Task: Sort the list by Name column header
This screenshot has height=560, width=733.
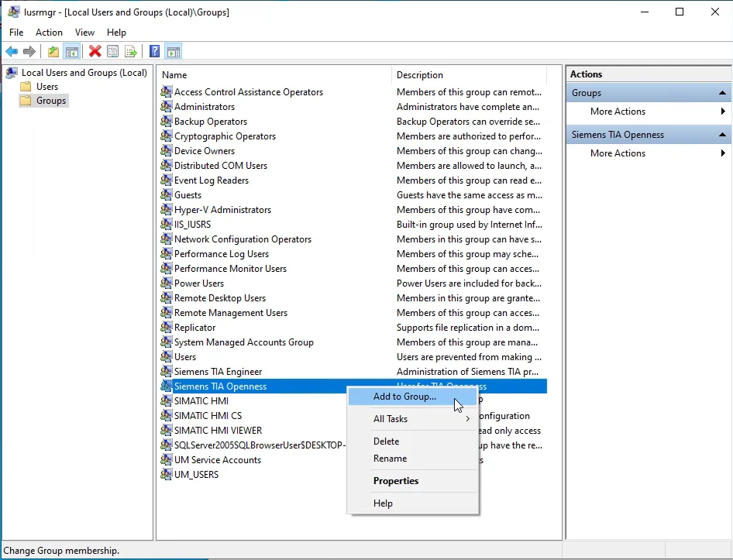Action: [x=274, y=75]
